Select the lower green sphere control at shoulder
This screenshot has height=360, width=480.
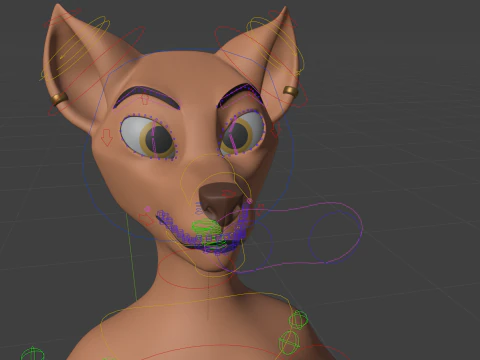click(x=289, y=342)
